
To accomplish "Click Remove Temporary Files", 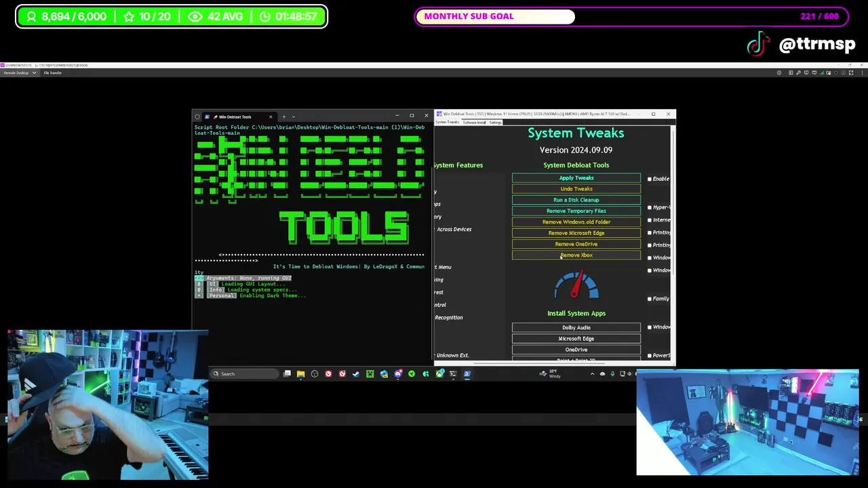I will click(576, 211).
